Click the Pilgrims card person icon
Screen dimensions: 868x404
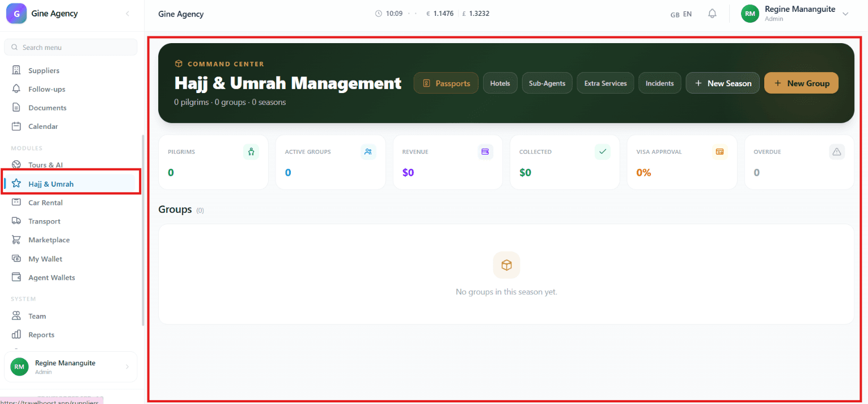(251, 152)
